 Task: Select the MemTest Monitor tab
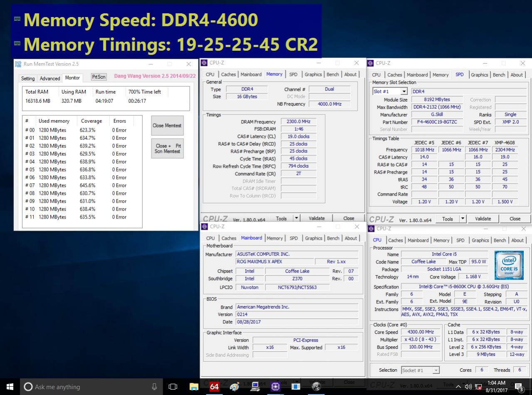(x=72, y=78)
